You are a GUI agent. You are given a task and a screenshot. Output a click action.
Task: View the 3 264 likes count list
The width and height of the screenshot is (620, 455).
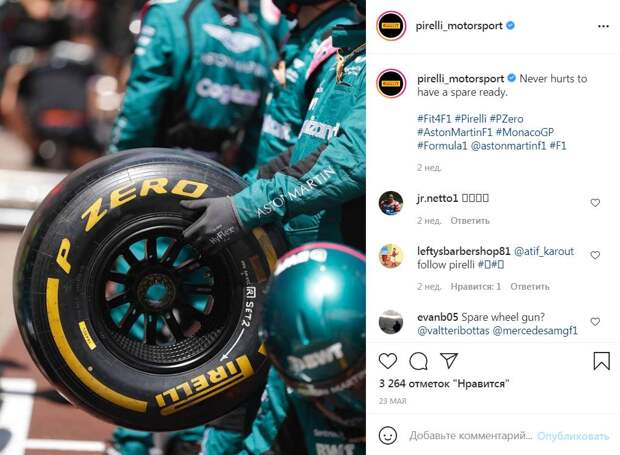[x=444, y=383]
